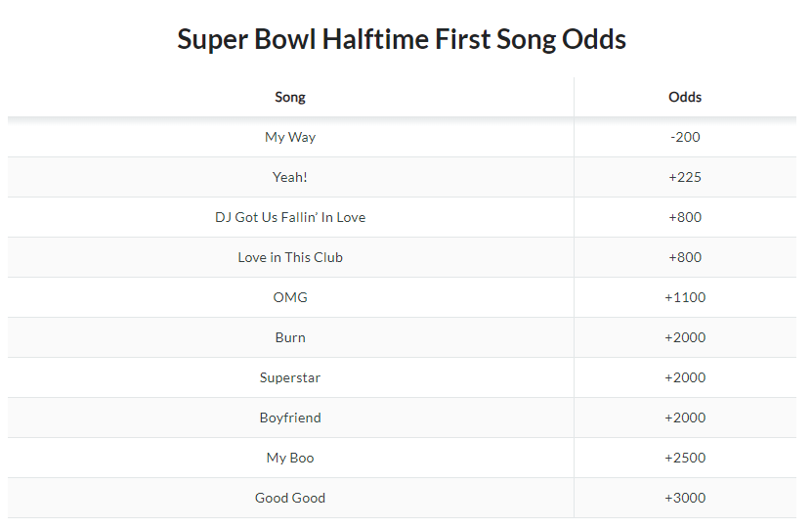Select the Burn song entry

(290, 337)
